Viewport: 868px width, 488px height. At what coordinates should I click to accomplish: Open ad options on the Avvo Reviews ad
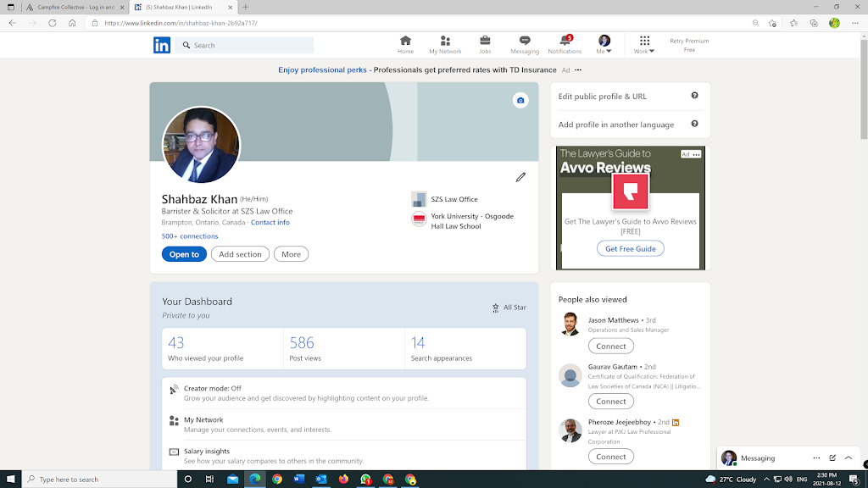697,154
